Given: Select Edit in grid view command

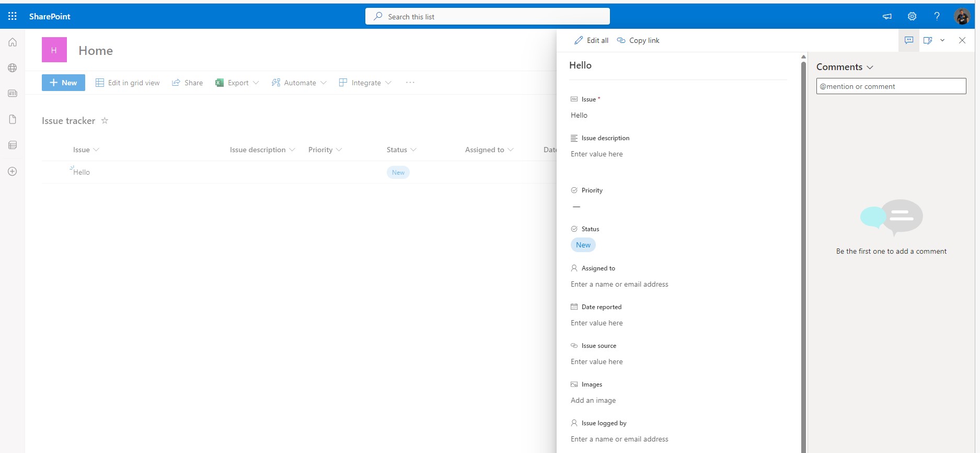Looking at the screenshot, I should tap(128, 83).
